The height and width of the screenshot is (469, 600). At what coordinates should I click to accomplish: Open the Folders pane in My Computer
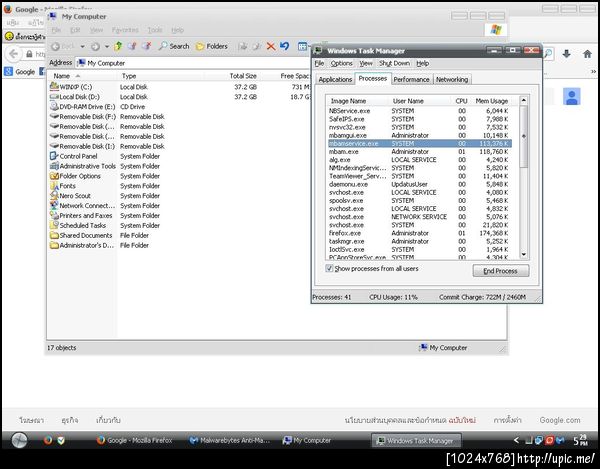pos(211,46)
